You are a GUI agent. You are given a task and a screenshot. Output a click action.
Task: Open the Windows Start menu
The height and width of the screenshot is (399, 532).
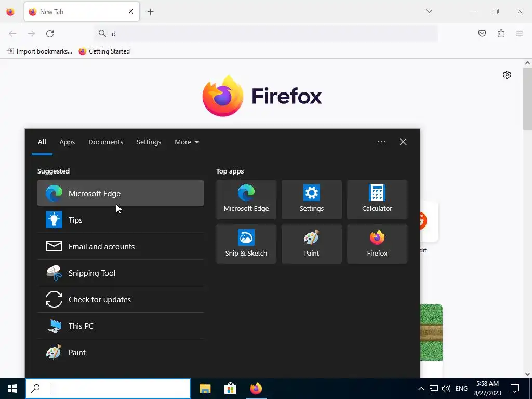point(12,389)
